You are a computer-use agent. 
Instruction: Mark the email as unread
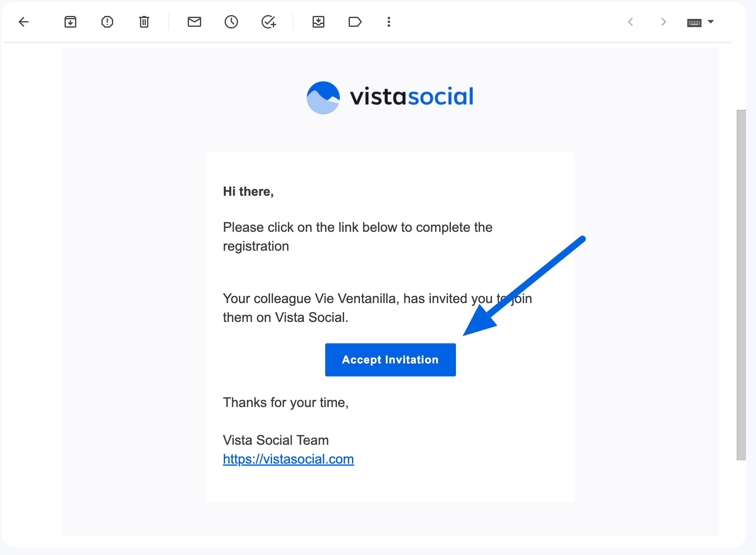pos(194,22)
